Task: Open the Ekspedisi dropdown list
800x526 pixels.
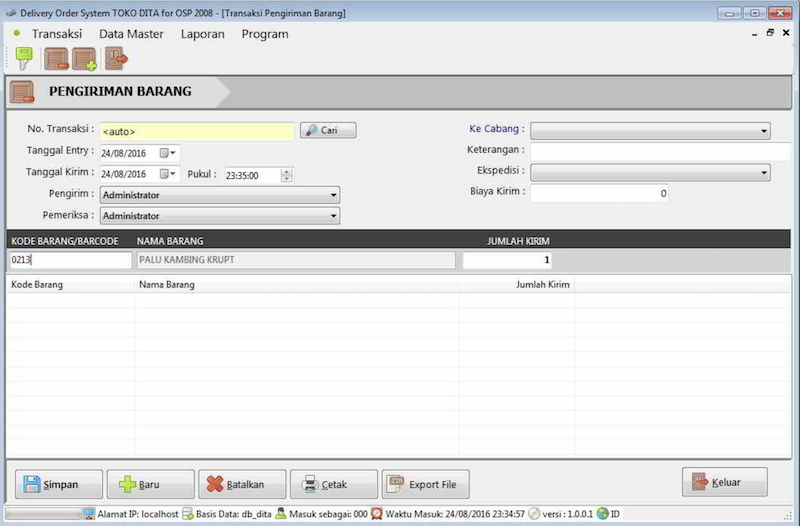Action: 763,173
